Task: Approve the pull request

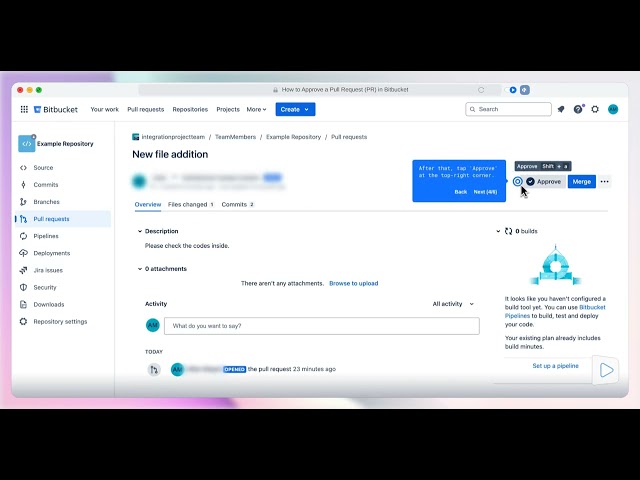Action: (x=544, y=182)
